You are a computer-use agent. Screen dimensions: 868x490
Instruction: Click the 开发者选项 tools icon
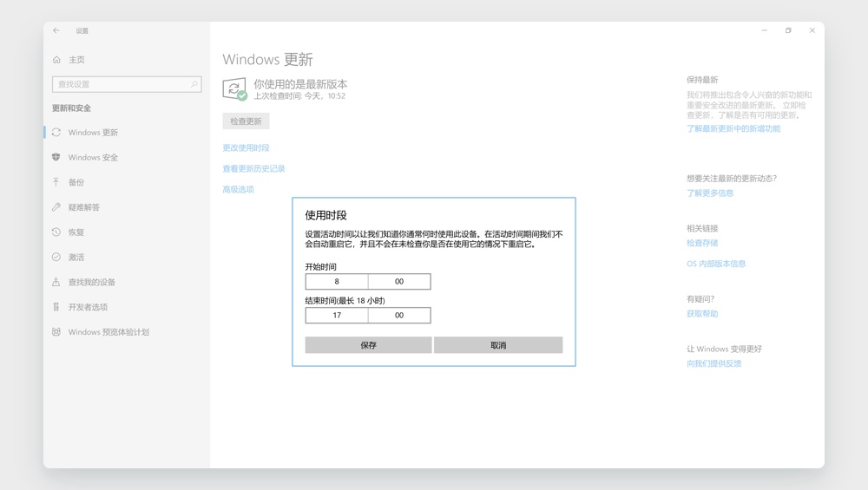tap(56, 307)
